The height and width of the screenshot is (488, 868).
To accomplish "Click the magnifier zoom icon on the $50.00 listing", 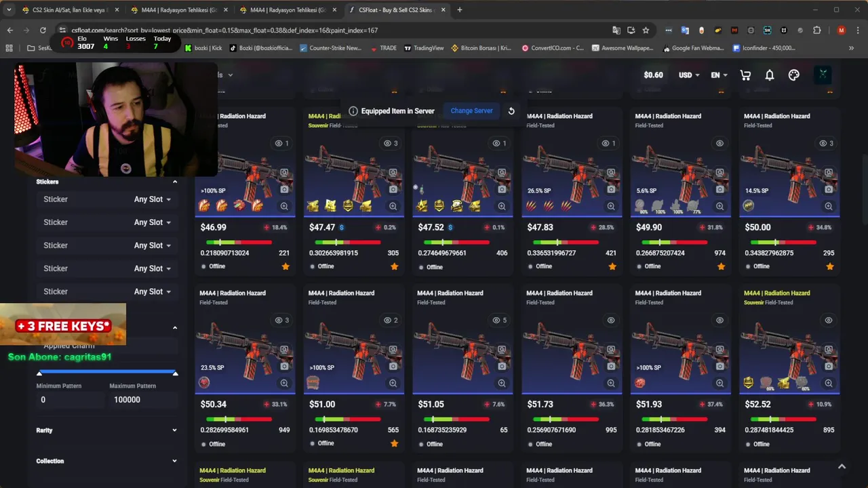I will click(x=829, y=206).
